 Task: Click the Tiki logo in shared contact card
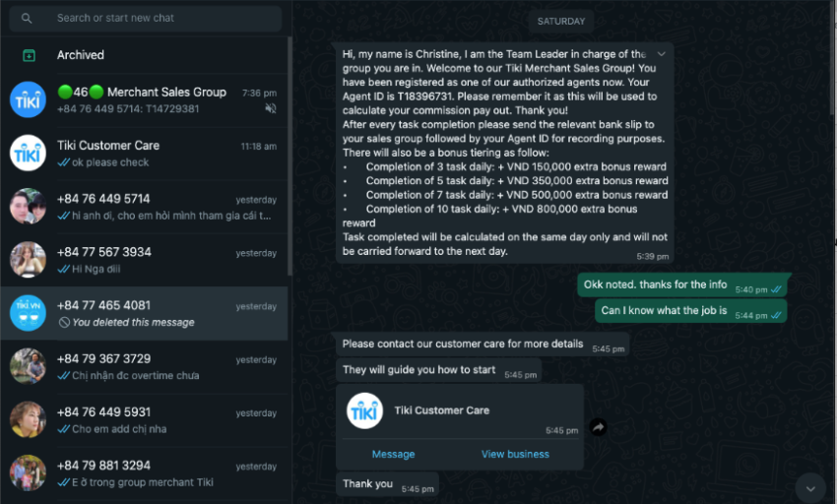(364, 410)
